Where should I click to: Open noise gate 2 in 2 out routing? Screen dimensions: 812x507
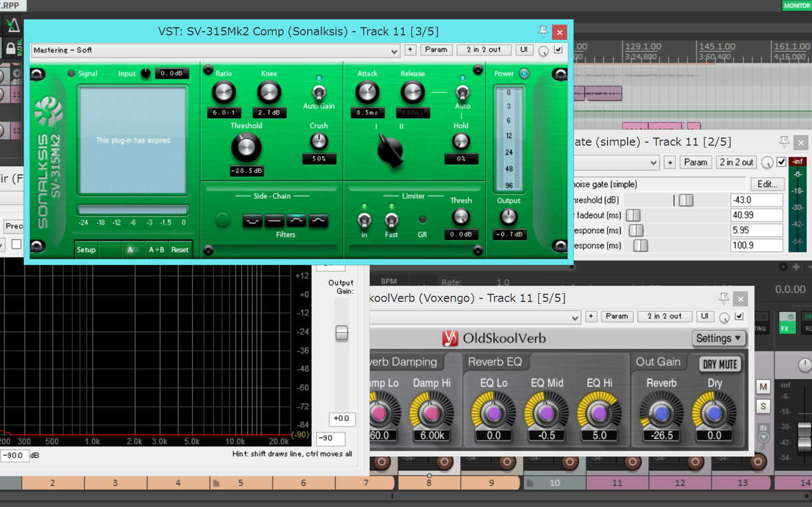click(x=737, y=162)
